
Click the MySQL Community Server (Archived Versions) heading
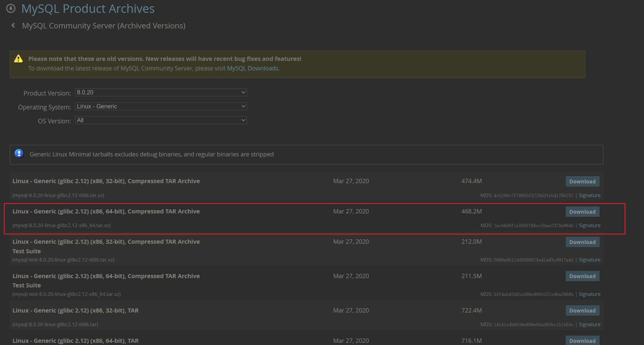pyautogui.click(x=104, y=26)
